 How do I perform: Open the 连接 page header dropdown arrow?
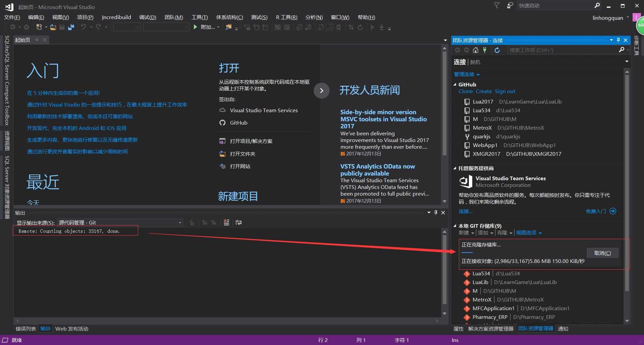click(x=627, y=62)
